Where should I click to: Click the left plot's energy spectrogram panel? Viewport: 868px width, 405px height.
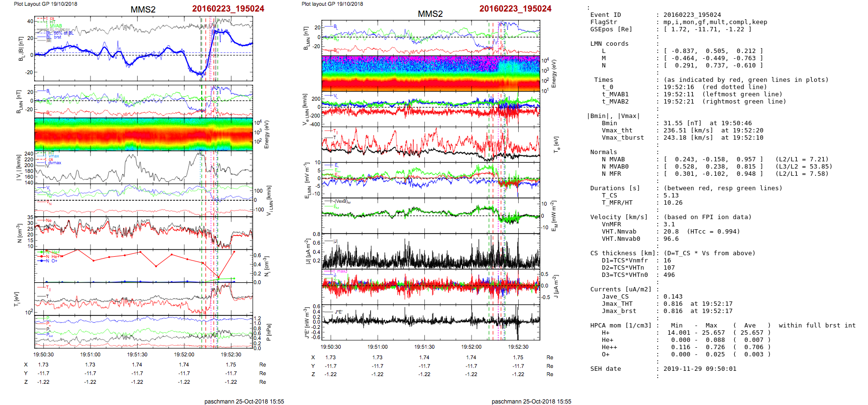(143, 134)
